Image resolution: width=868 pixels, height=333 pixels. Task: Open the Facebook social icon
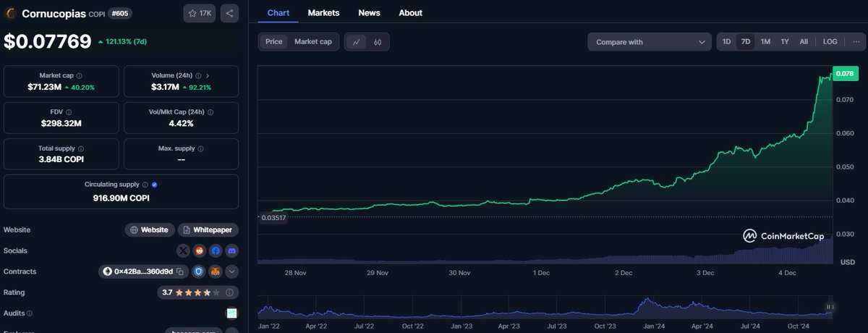pos(216,250)
